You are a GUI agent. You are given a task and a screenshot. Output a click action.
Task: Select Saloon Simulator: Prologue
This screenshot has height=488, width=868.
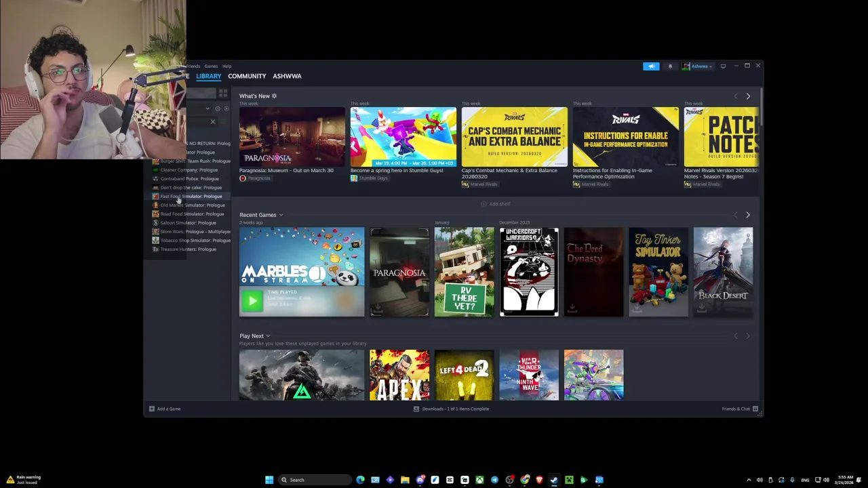tap(187, 223)
